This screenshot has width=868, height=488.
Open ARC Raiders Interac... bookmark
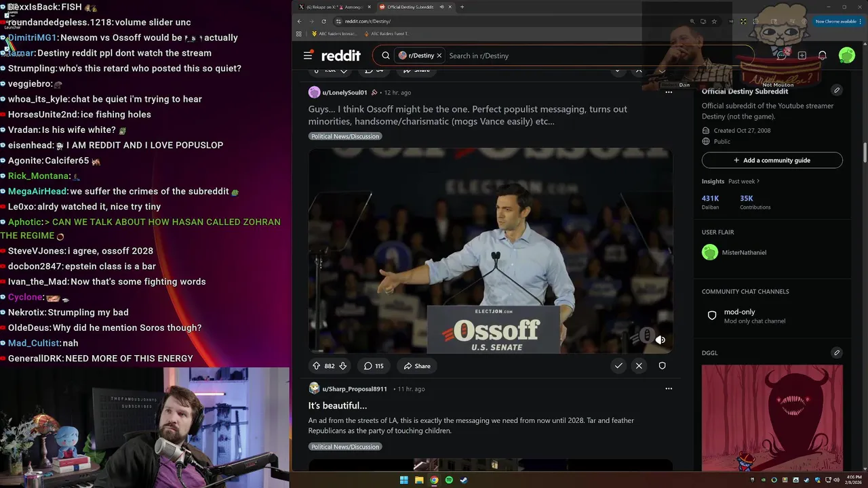(x=334, y=33)
